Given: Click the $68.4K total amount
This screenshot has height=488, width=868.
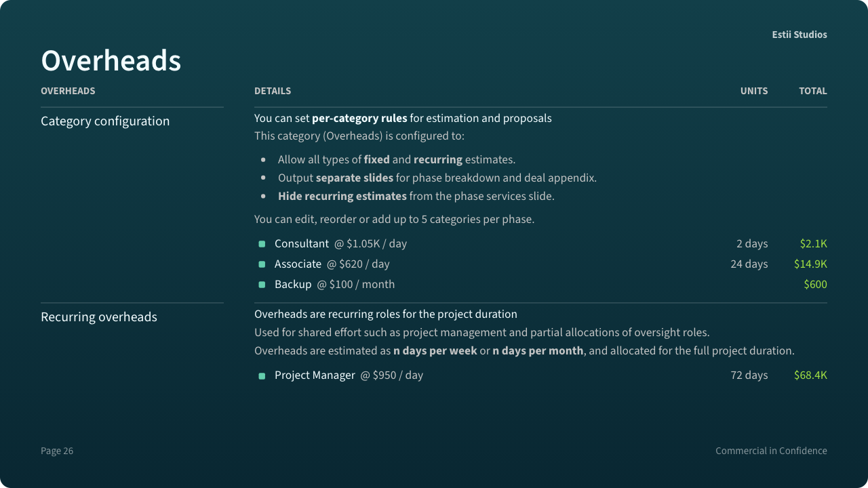Looking at the screenshot, I should [810, 375].
